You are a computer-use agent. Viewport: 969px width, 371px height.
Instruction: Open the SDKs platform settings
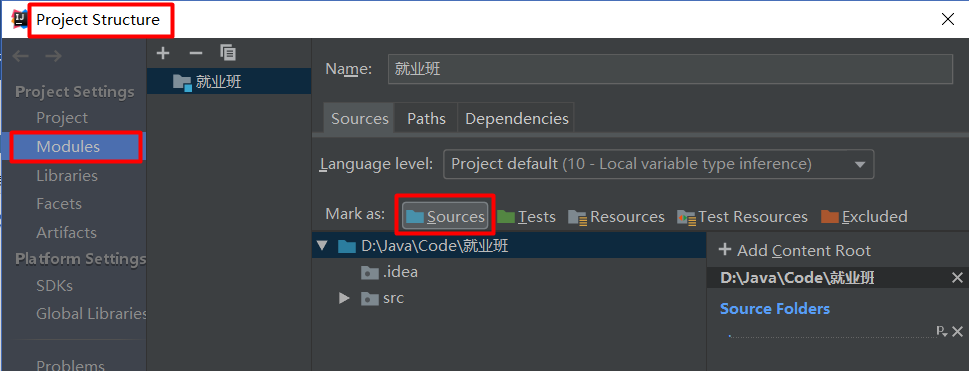[54, 286]
